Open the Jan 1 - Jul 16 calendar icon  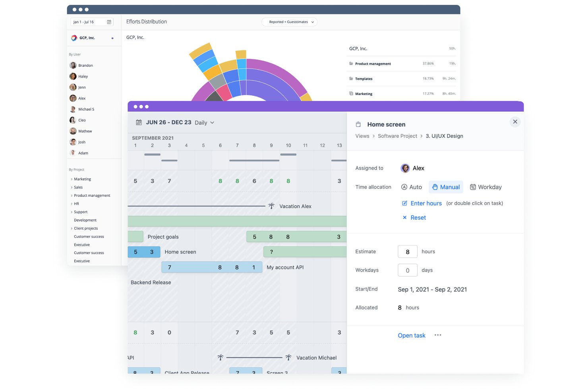[109, 22]
